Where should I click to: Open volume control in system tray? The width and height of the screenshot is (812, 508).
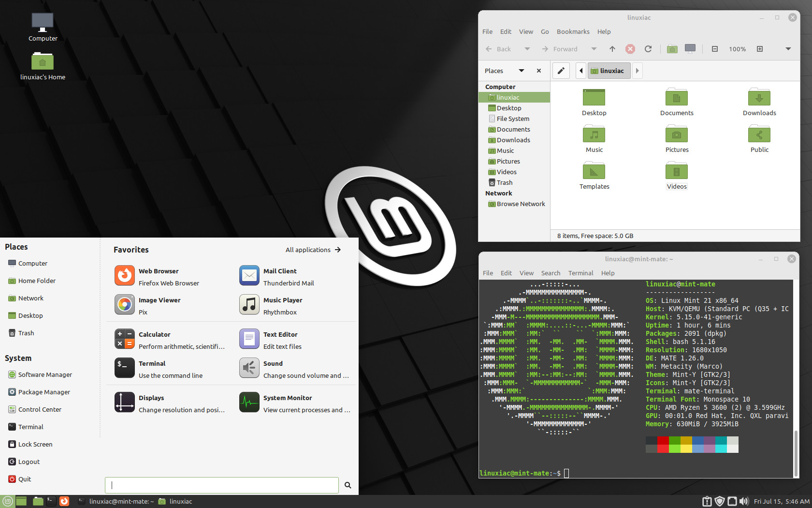[x=744, y=501]
